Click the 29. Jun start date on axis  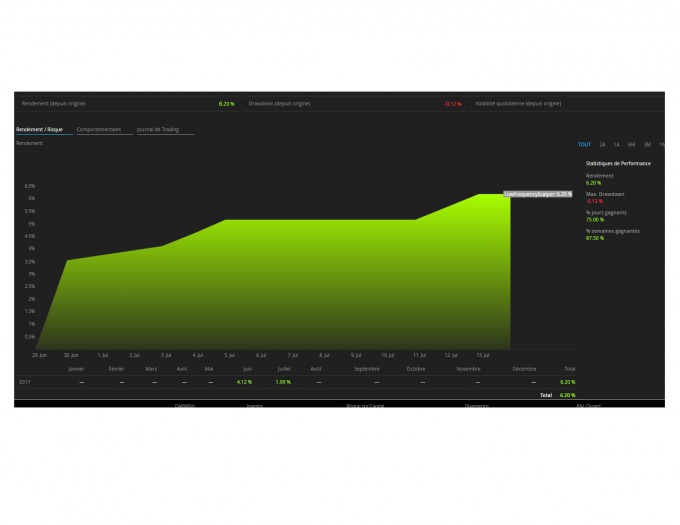point(39,355)
